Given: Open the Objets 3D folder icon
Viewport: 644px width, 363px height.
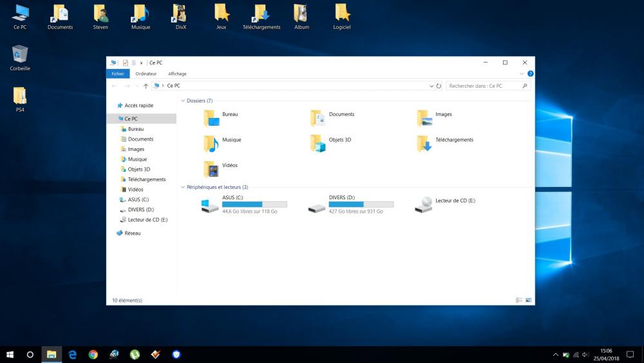Looking at the screenshot, I should pyautogui.click(x=317, y=143).
